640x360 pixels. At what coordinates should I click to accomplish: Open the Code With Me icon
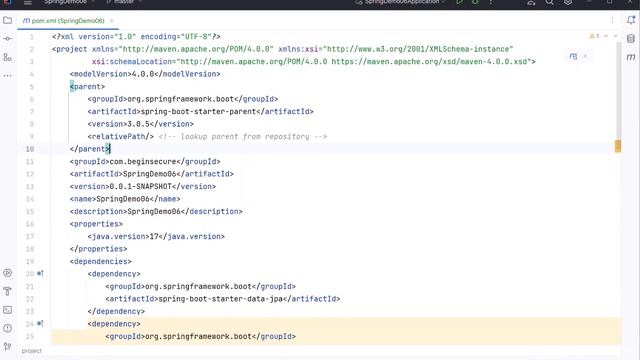point(531,2)
